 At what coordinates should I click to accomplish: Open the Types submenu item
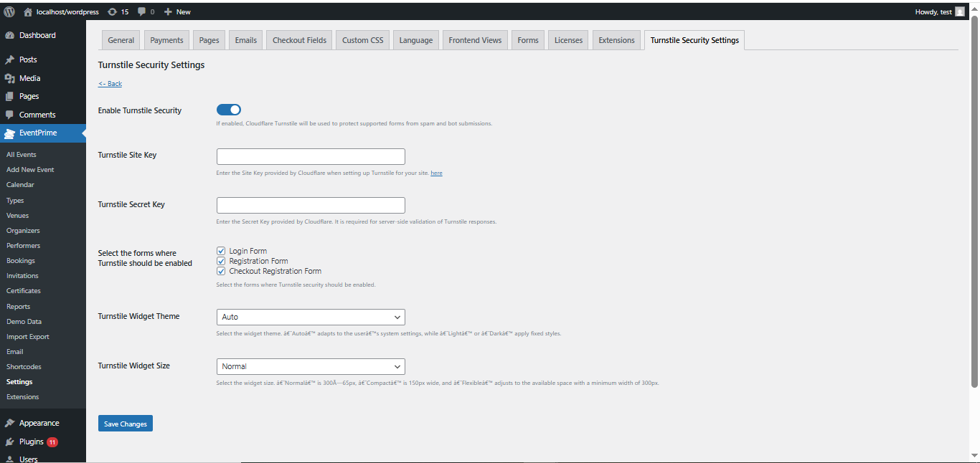[x=15, y=201]
